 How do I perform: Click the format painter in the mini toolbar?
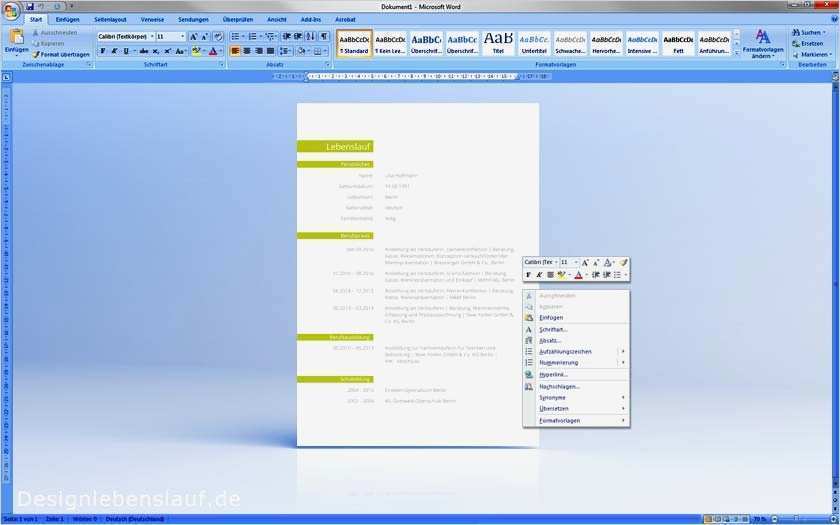[x=623, y=262]
